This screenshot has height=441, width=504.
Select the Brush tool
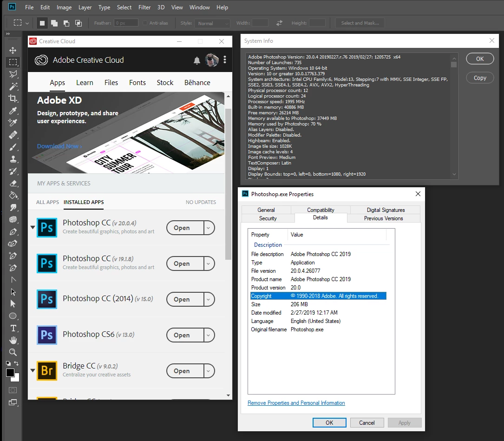coord(13,147)
